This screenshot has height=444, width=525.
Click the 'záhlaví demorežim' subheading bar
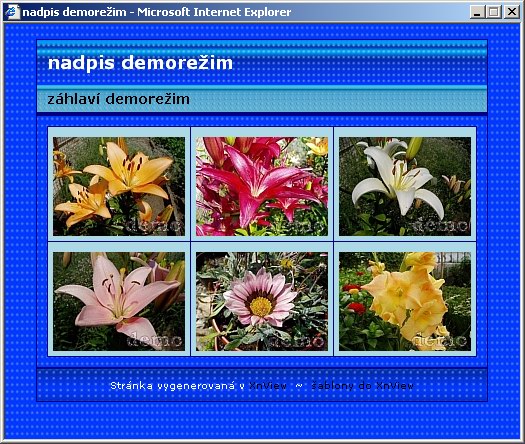tap(262, 99)
